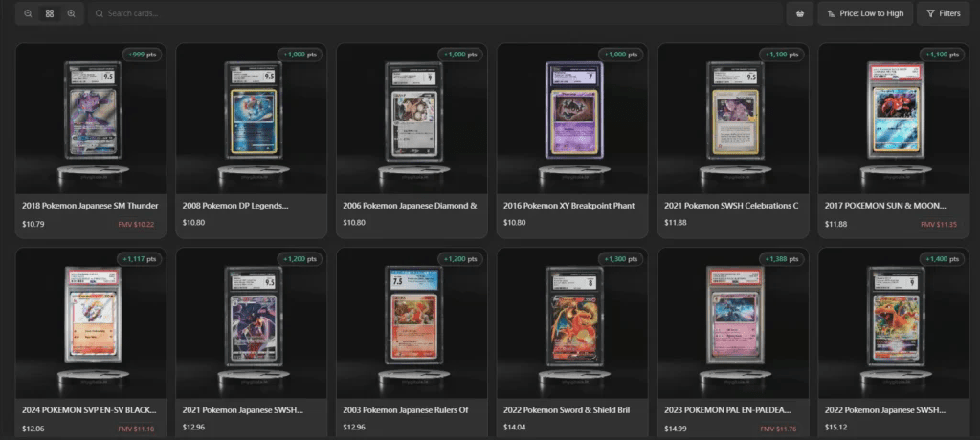Image resolution: width=980 pixels, height=440 pixels.
Task: Focus the Search cards input field
Action: point(435,13)
